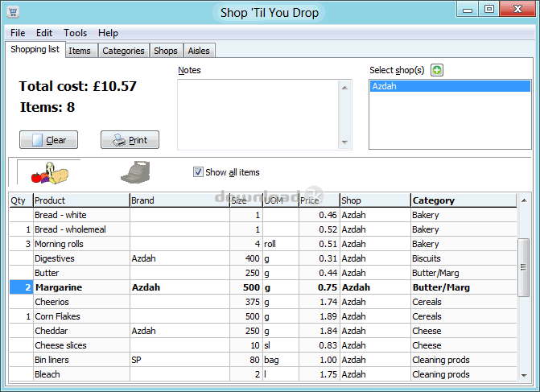Click the shopping cart app icon in title bar
This screenshot has width=540, height=392.
point(13,12)
